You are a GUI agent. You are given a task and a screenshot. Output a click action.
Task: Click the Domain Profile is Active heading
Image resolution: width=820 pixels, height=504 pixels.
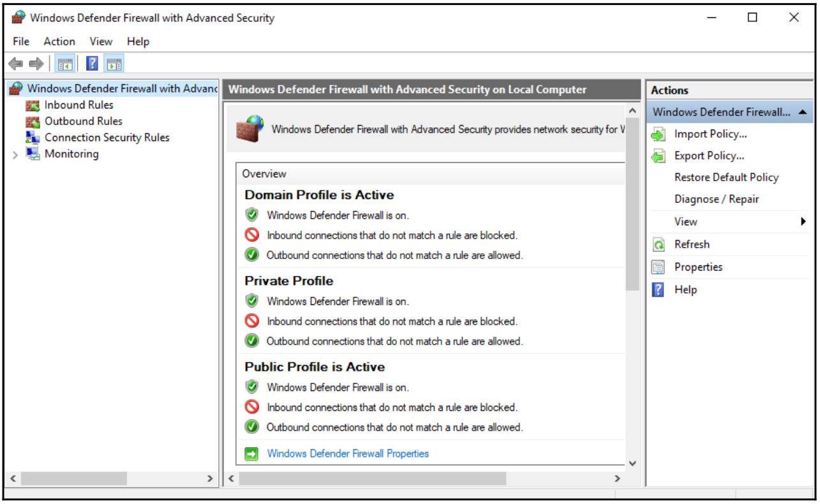point(319,195)
